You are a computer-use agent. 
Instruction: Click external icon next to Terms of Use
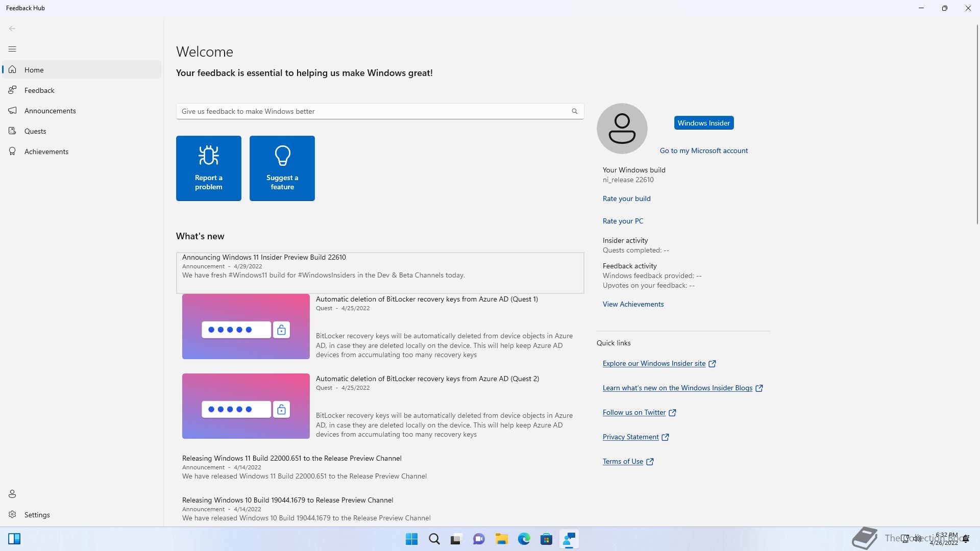[x=650, y=462]
